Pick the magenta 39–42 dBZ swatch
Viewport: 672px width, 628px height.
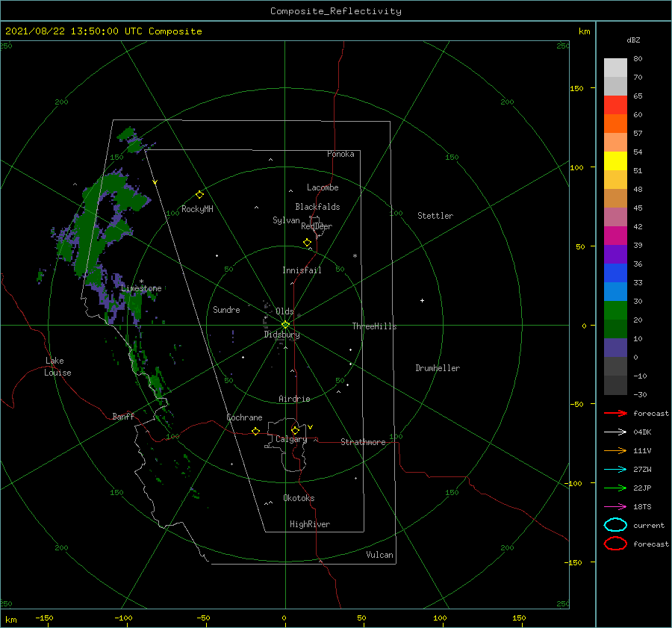point(615,236)
